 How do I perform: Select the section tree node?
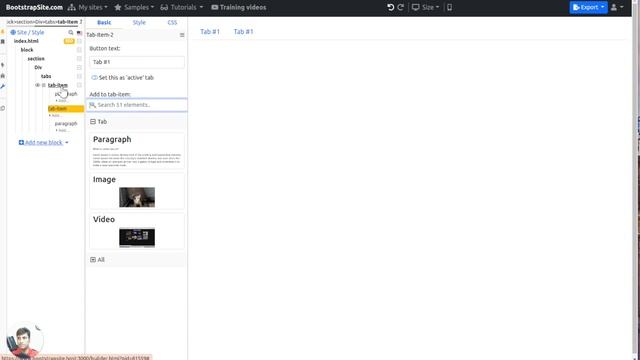(36, 59)
